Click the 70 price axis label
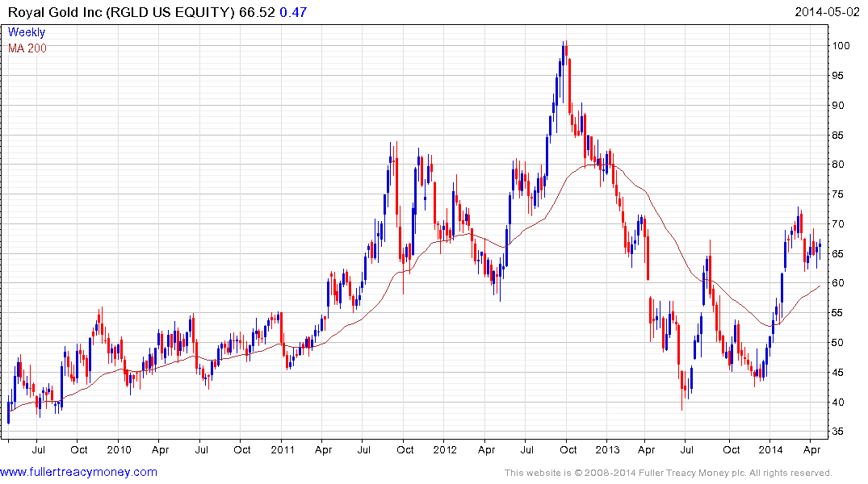This screenshot has height=484, width=868. click(838, 224)
